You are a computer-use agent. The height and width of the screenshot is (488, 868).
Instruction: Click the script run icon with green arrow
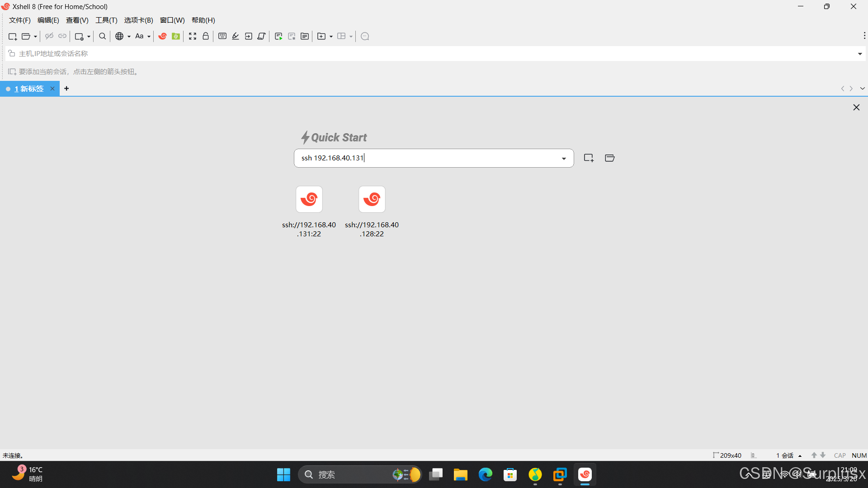(278, 36)
